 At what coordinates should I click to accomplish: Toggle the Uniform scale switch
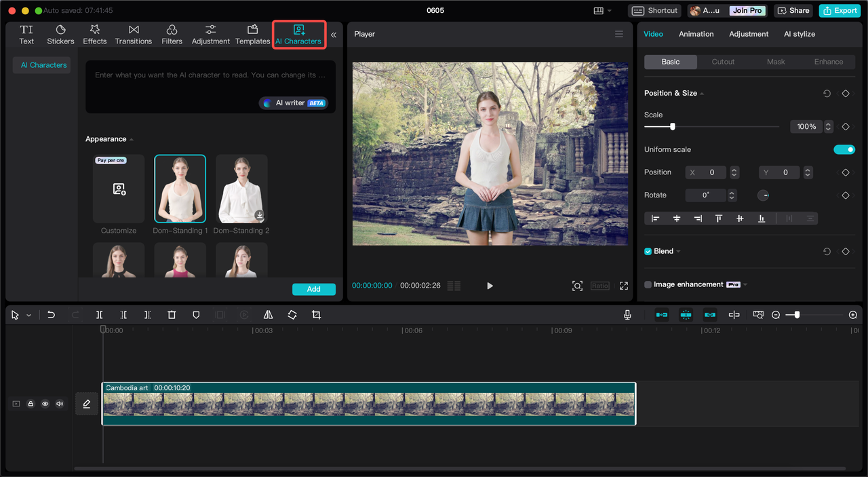(x=844, y=149)
